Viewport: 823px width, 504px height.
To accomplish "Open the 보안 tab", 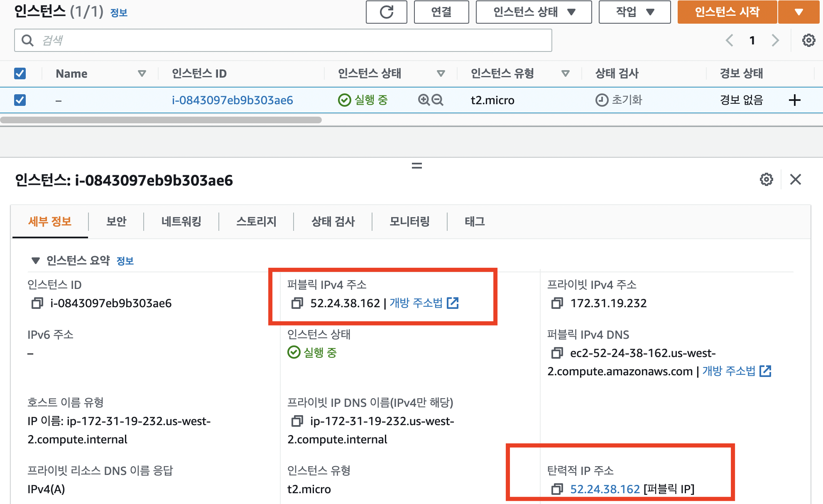I will (116, 221).
